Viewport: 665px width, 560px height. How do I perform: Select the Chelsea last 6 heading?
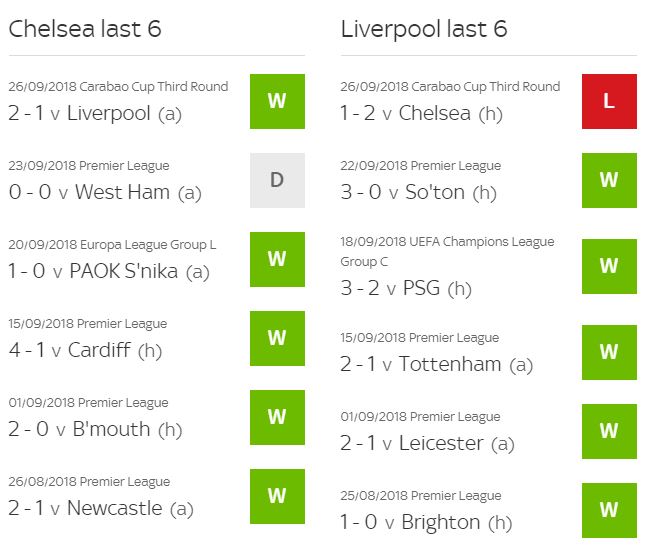click(85, 29)
